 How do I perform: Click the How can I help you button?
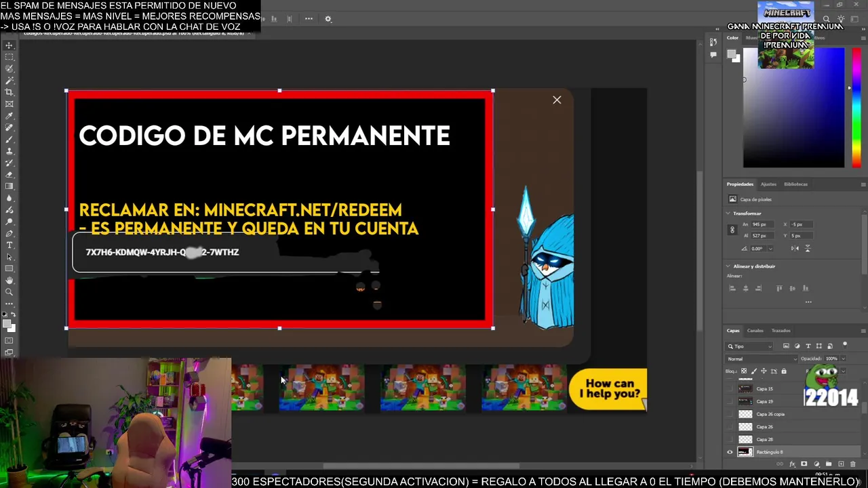click(608, 389)
